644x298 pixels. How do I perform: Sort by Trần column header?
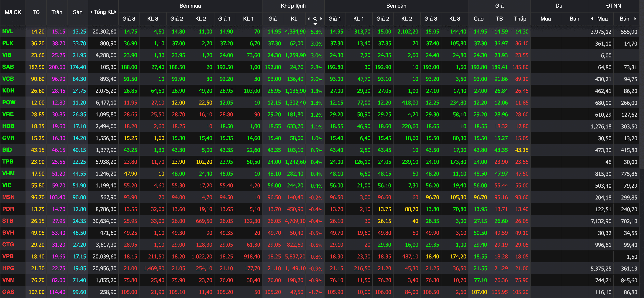(57, 12)
